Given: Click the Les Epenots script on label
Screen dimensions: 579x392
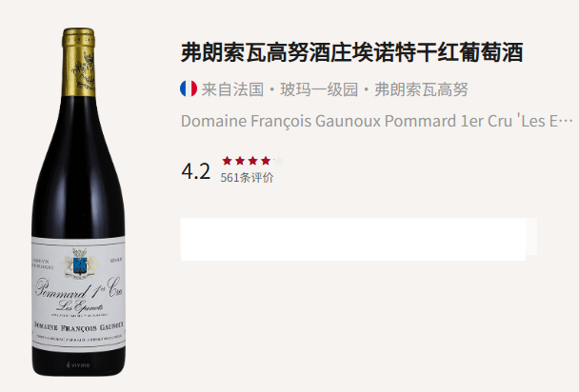Looking at the screenshot, I should 80,306.
